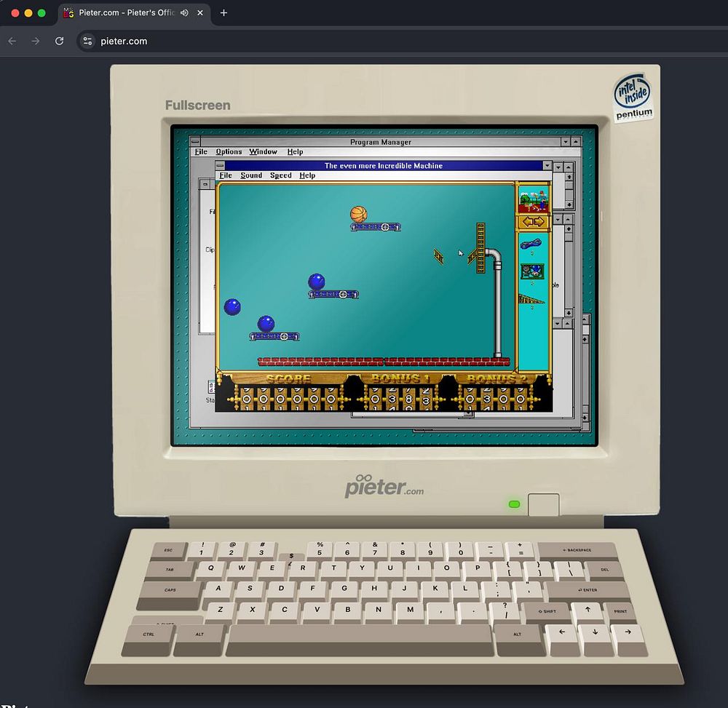Select the blue ball on the lowest conveyor
Image resolution: width=728 pixels, height=708 pixels.
pyautogui.click(x=266, y=323)
